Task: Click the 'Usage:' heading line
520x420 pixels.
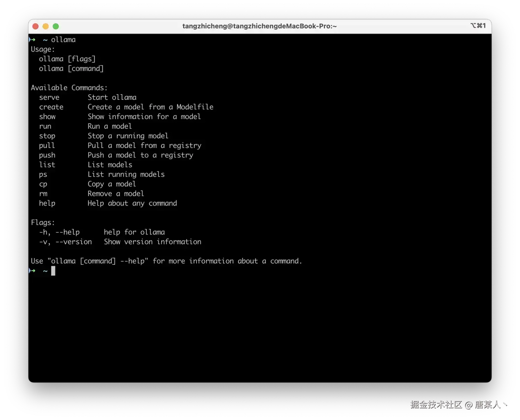Action: tap(43, 50)
